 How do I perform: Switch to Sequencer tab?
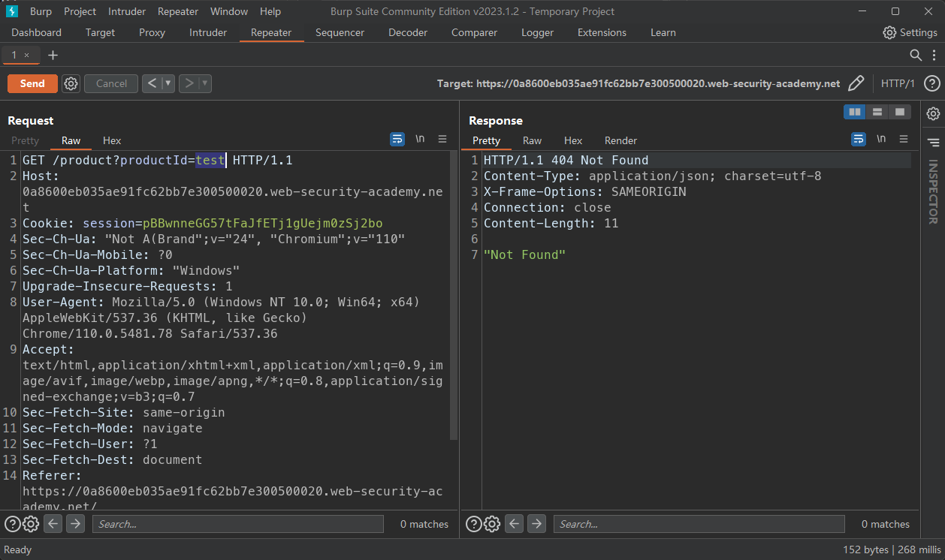coord(340,32)
